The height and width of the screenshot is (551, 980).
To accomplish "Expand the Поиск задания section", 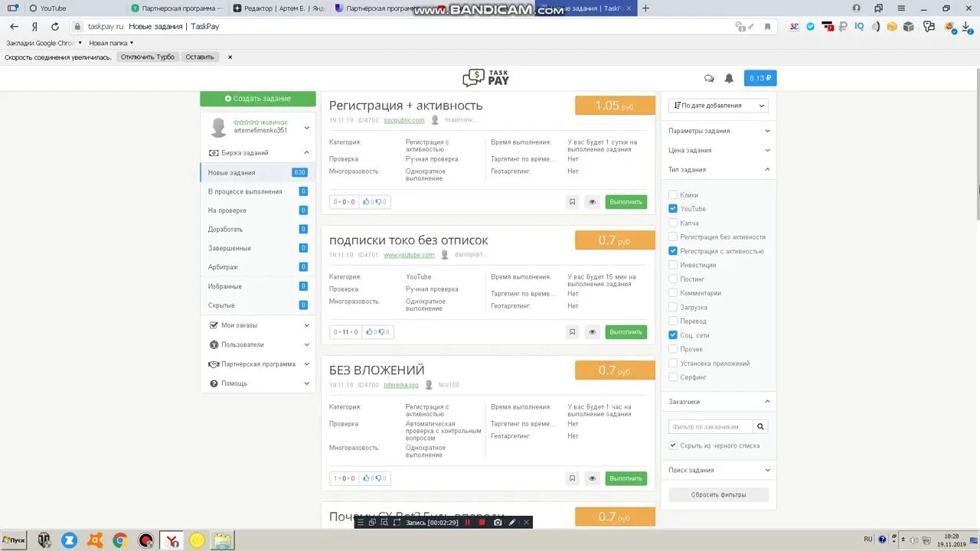I will click(719, 470).
